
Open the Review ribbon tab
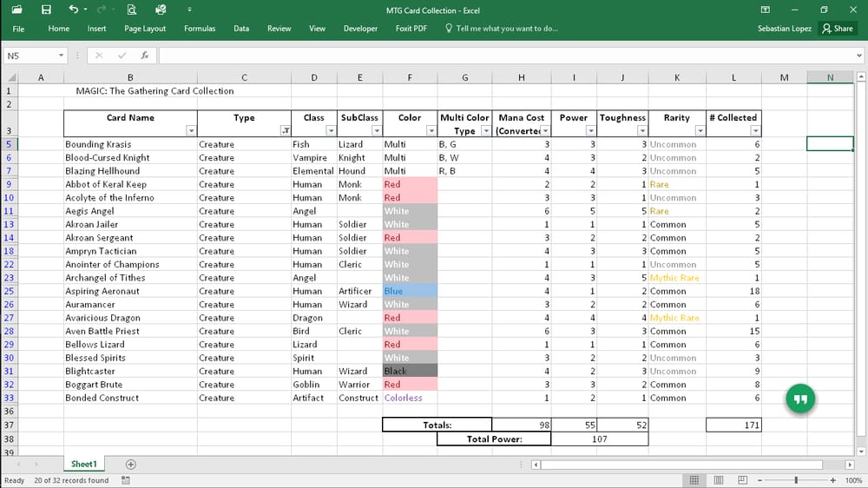(x=279, y=29)
